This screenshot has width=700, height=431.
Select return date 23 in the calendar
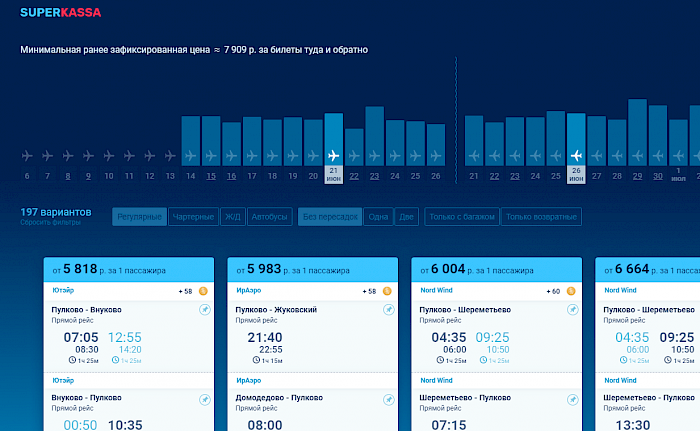pyautogui.click(x=515, y=176)
